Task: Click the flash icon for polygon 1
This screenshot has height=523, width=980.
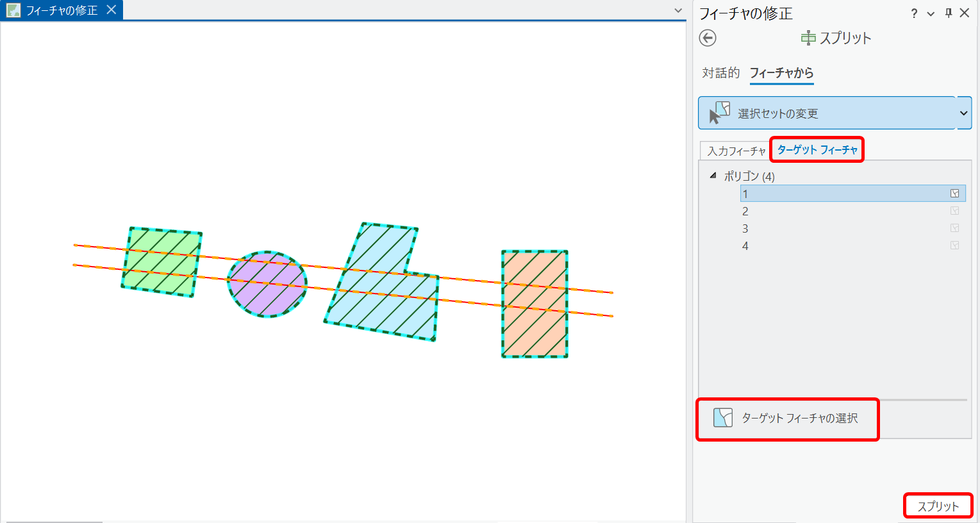Action: click(954, 194)
